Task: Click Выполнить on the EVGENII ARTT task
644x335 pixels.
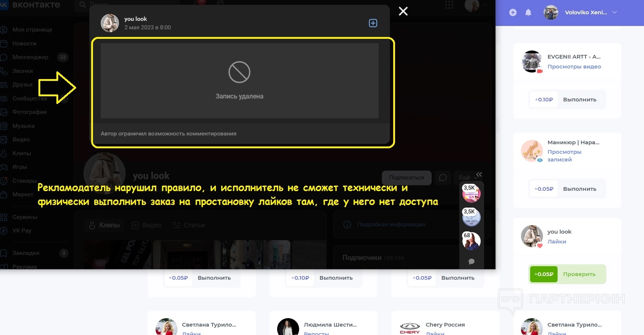Action: coord(580,100)
